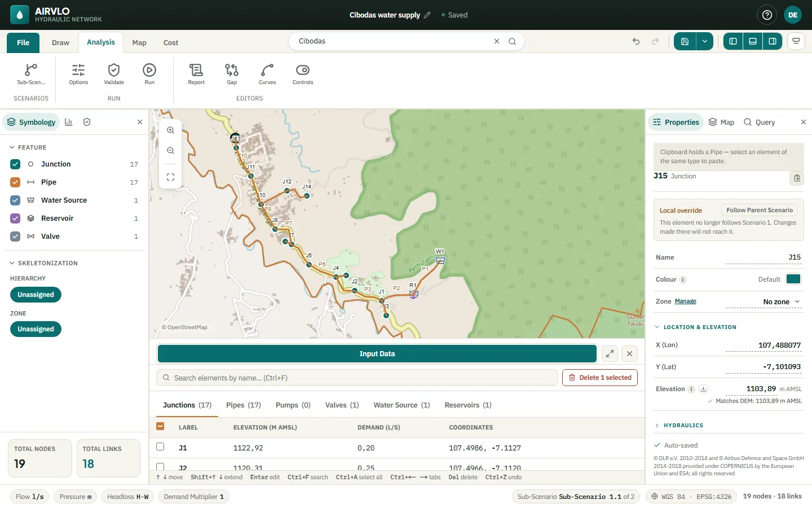Toggle the Water Source feature checkbox
Screen dimensions: 812x508
point(15,200)
